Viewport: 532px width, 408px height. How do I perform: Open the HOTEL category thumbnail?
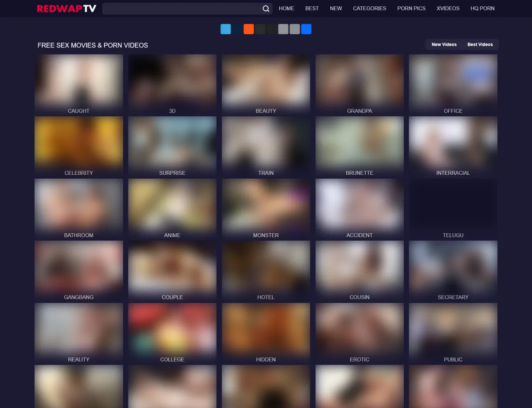coord(266,268)
